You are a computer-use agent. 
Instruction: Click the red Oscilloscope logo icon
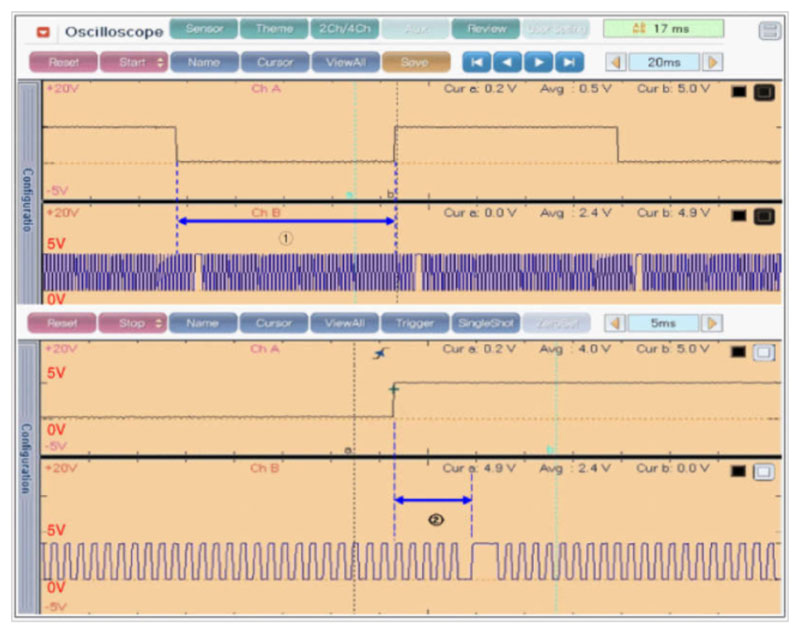coord(43,32)
